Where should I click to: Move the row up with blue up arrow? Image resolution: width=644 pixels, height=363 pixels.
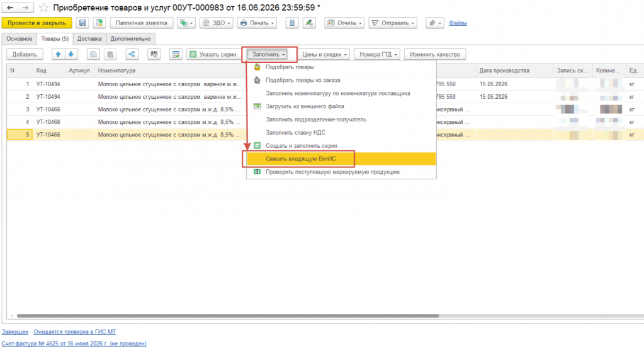59,54
